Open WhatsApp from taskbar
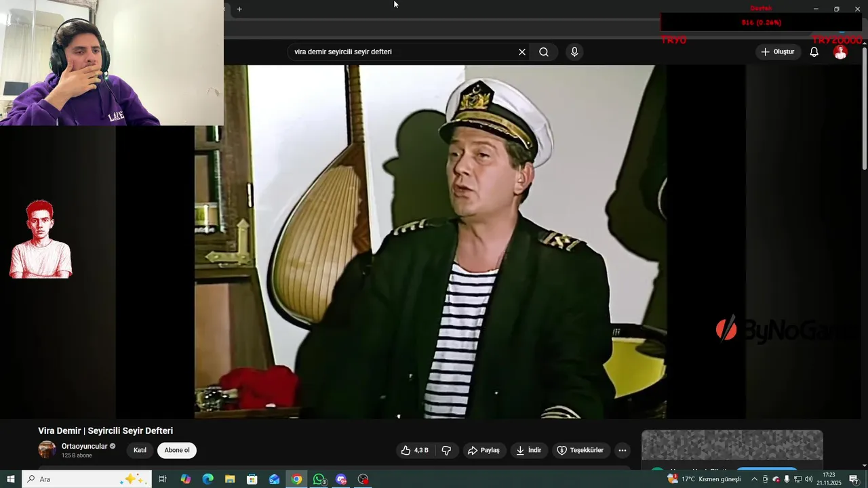868x488 pixels. coord(319,479)
